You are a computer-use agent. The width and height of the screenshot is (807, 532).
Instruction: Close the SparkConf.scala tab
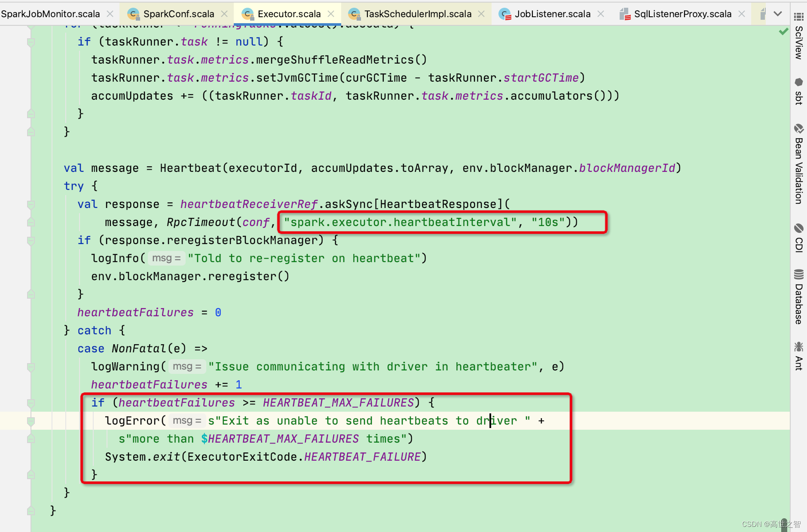(x=224, y=14)
